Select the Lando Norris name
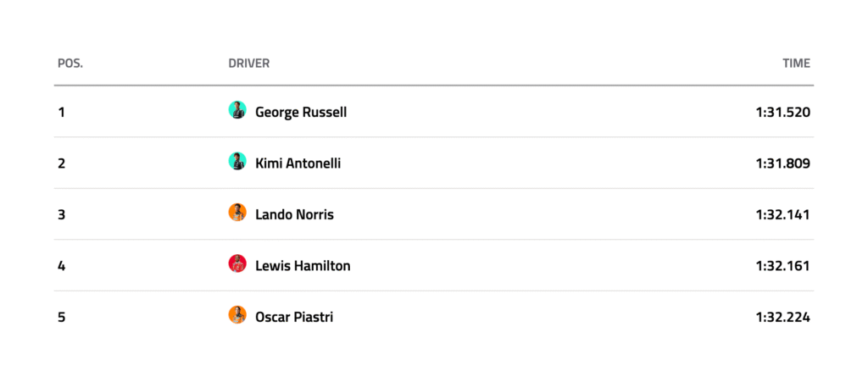 294,214
